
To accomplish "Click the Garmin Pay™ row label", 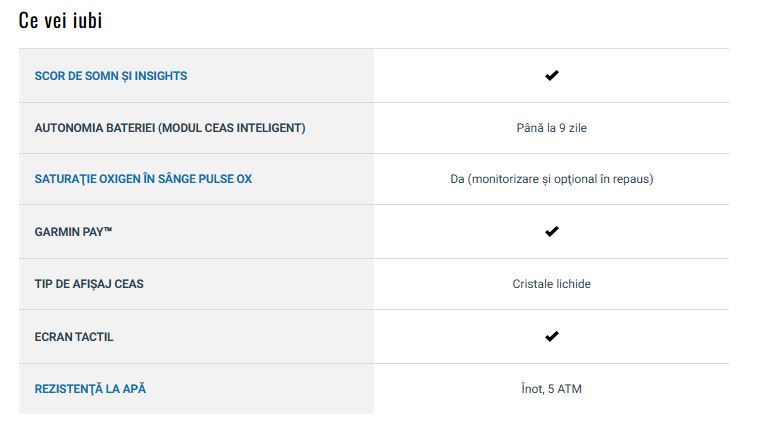I will pyautogui.click(x=73, y=232).
